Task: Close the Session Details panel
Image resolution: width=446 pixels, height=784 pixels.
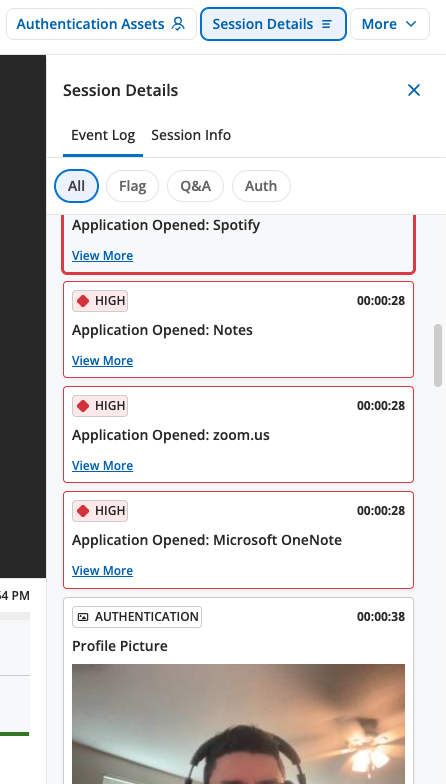Action: click(414, 90)
